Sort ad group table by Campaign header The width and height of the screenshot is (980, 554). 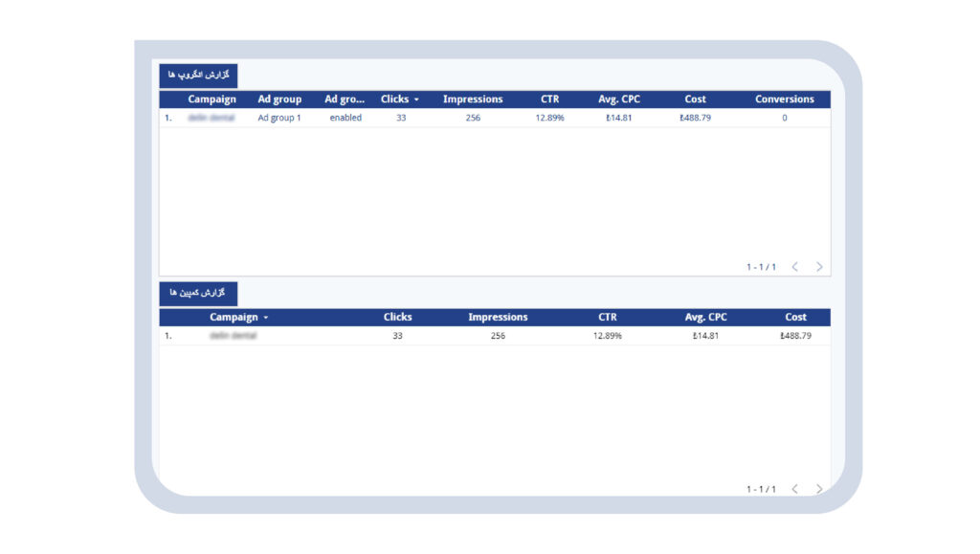click(212, 99)
